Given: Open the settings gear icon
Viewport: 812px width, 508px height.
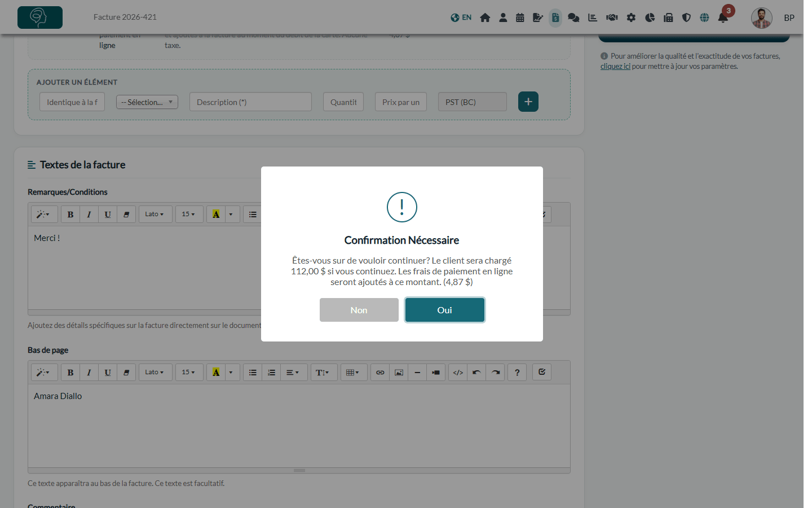Looking at the screenshot, I should (631, 17).
